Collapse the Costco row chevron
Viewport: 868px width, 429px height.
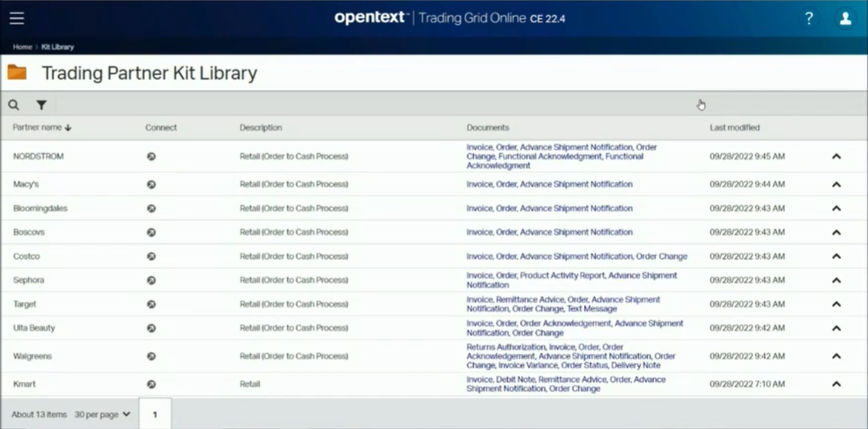coord(836,256)
